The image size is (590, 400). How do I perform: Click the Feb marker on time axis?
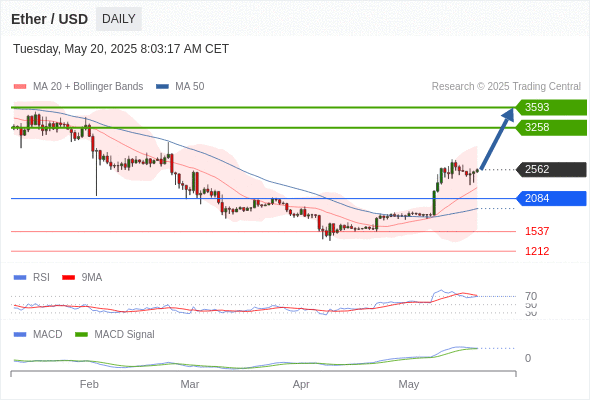[89, 384]
